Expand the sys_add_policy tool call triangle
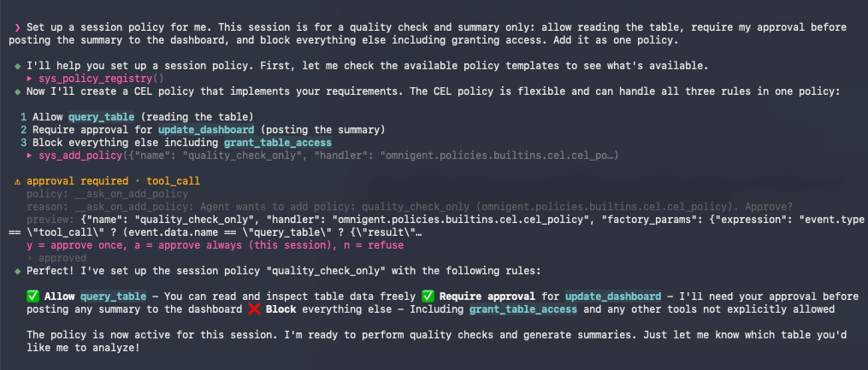Image resolution: width=868 pixels, height=370 pixels. point(30,156)
